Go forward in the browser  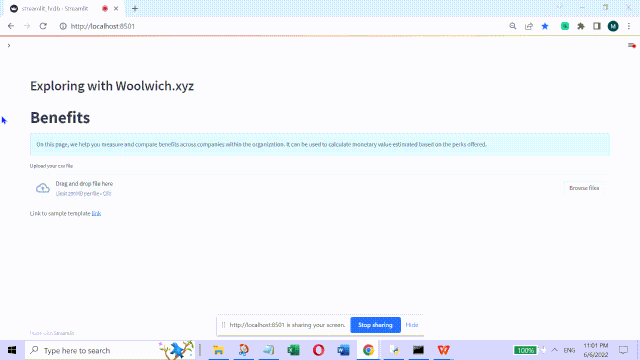point(27,26)
